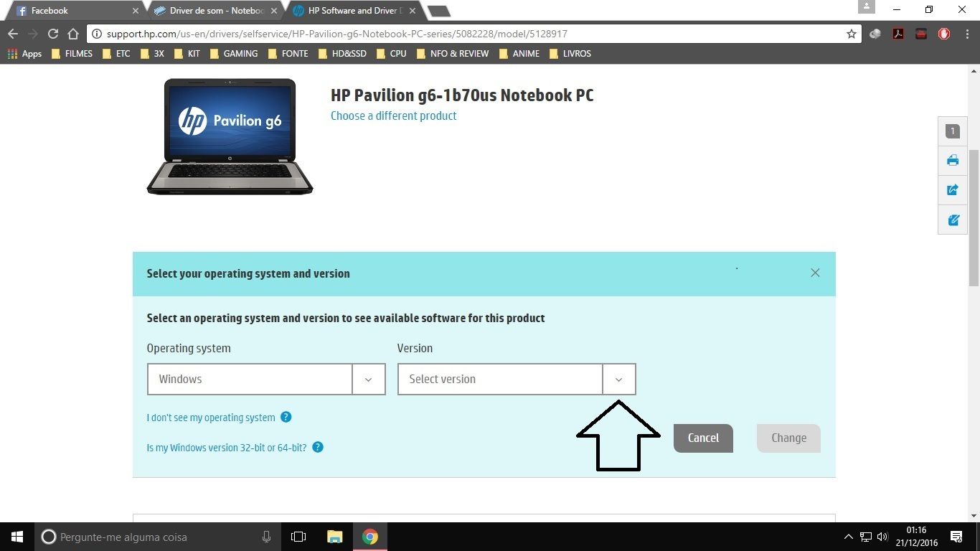Reload the HP support page
The width and height of the screenshot is (980, 551).
click(52, 34)
